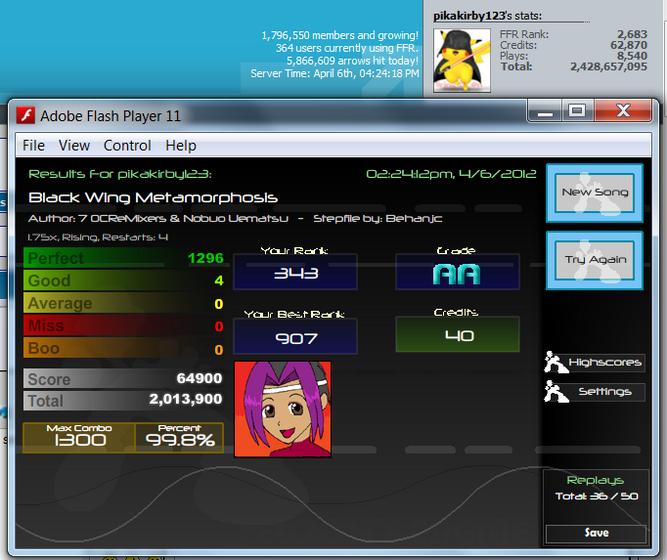Click the Settings dancer icon
Screen dimensions: 667x560
pos(556,391)
